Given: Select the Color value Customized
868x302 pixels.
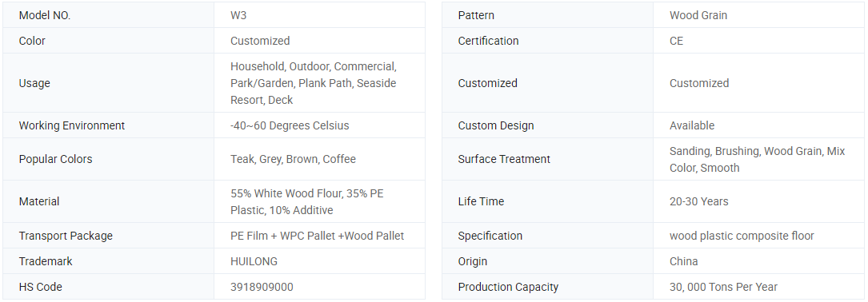Looking at the screenshot, I should tap(260, 41).
